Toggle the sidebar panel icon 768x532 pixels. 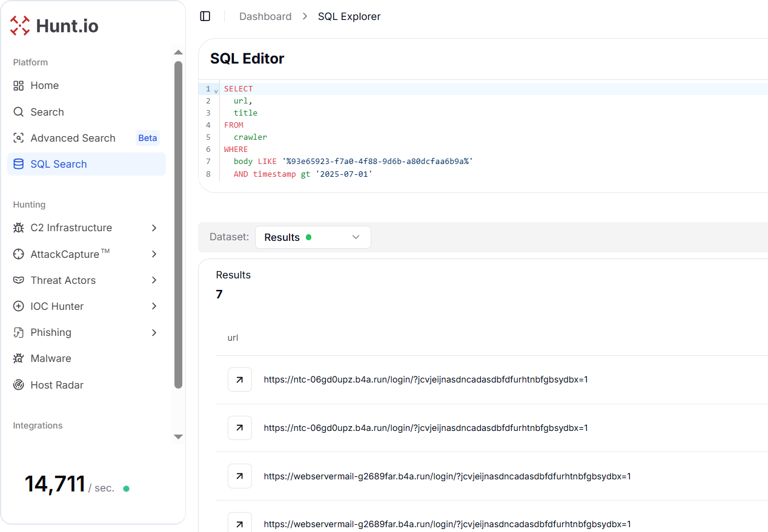tap(205, 16)
